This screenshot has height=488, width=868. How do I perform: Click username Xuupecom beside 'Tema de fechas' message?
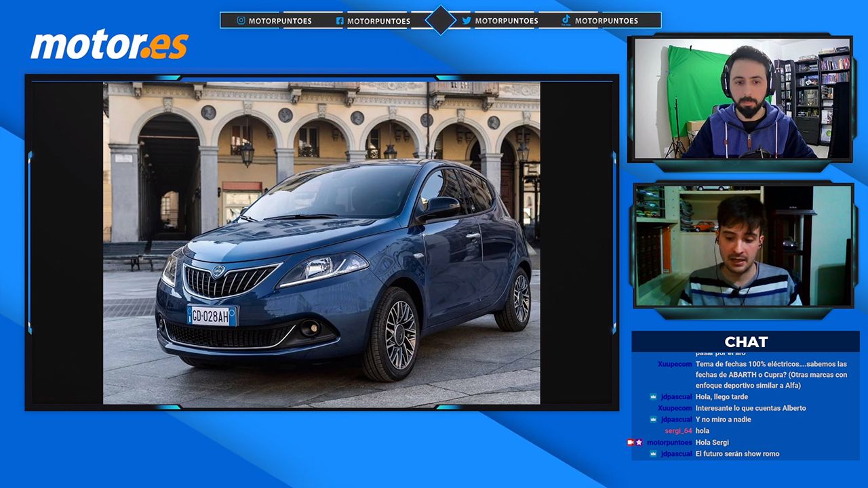(675, 364)
